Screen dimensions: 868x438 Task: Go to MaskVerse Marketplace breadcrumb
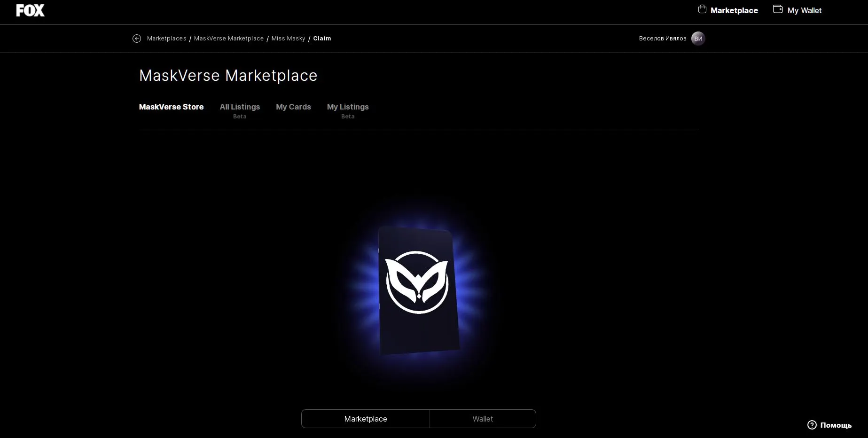click(x=229, y=39)
